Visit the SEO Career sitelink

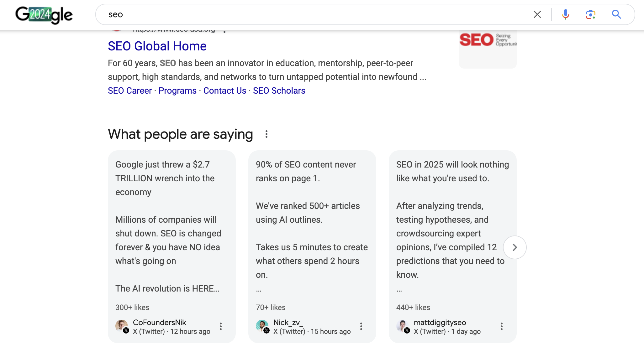[129, 91]
